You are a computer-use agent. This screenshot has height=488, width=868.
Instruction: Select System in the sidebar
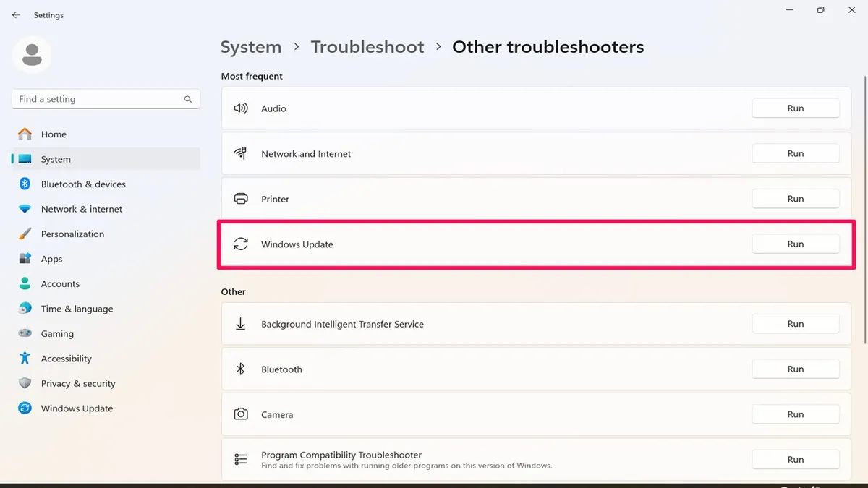coord(106,159)
